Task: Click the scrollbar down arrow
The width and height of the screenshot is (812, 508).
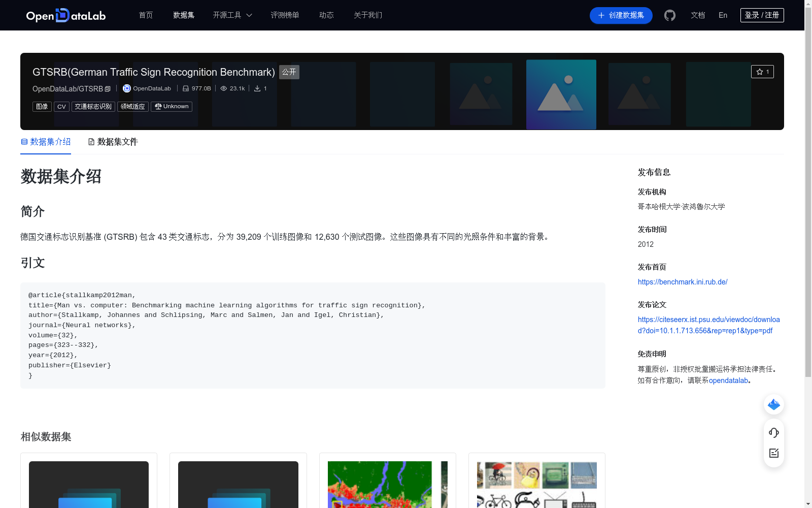Action: pyautogui.click(x=808, y=504)
